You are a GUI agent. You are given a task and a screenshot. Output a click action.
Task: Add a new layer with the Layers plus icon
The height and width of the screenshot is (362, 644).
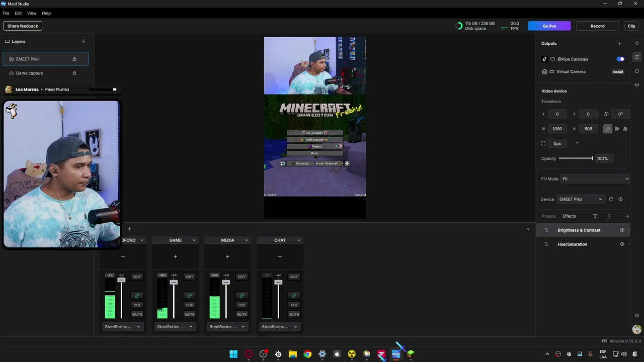(84, 41)
